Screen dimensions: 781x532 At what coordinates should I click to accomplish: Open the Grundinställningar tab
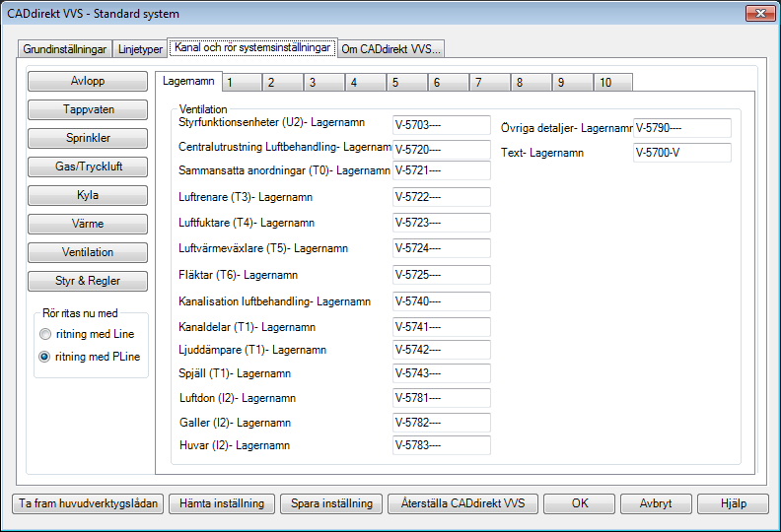pos(65,49)
